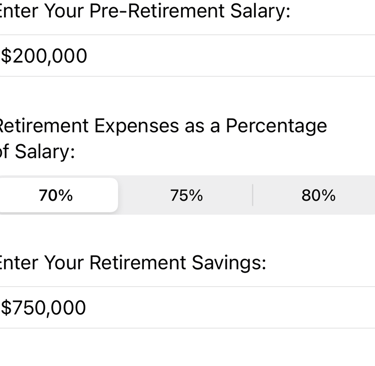Place cursor on the $750,000 value
The width and height of the screenshot is (375, 366).
pos(43,308)
